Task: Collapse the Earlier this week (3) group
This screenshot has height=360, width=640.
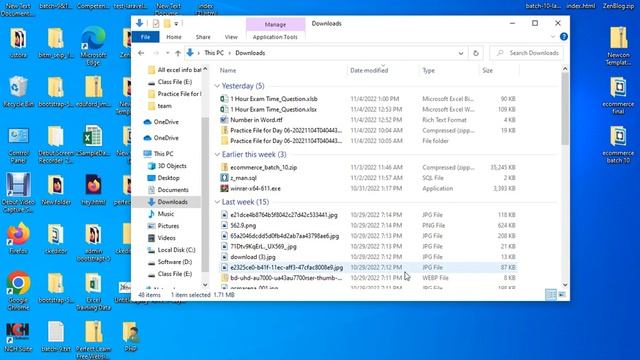Action: point(217,155)
